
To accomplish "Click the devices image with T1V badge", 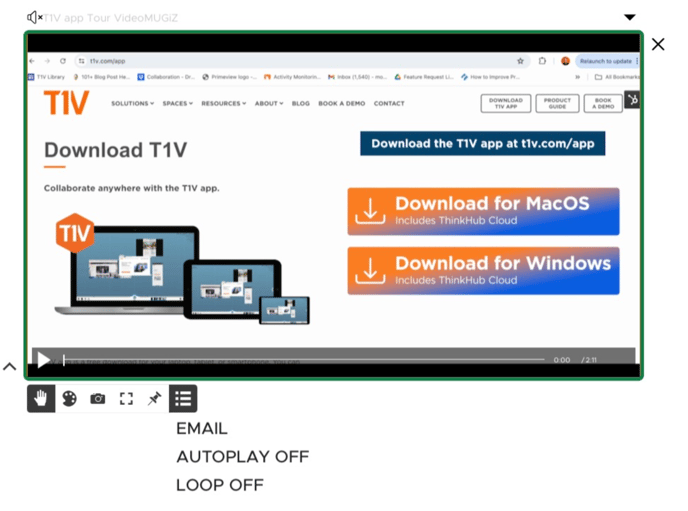I will point(182,269).
